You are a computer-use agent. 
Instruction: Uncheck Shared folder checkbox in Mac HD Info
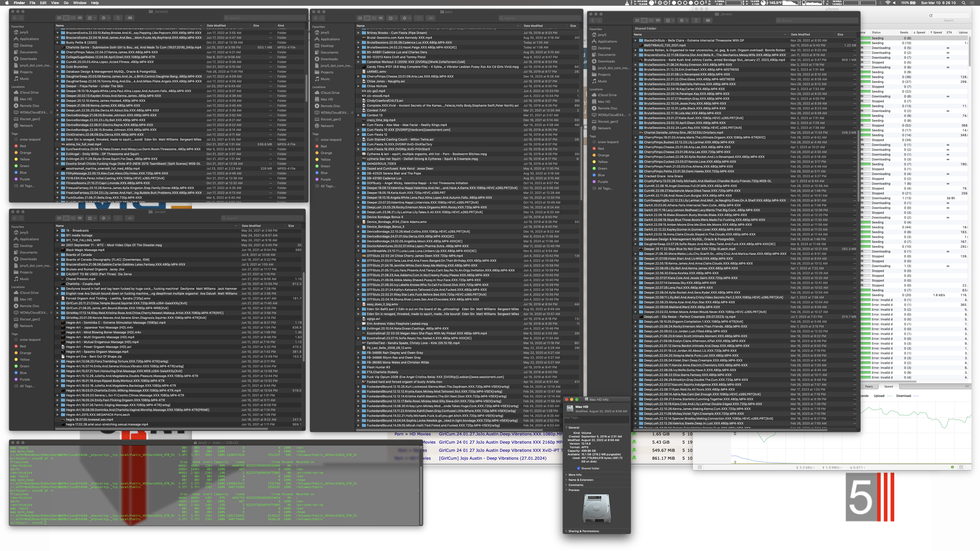pyautogui.click(x=578, y=469)
